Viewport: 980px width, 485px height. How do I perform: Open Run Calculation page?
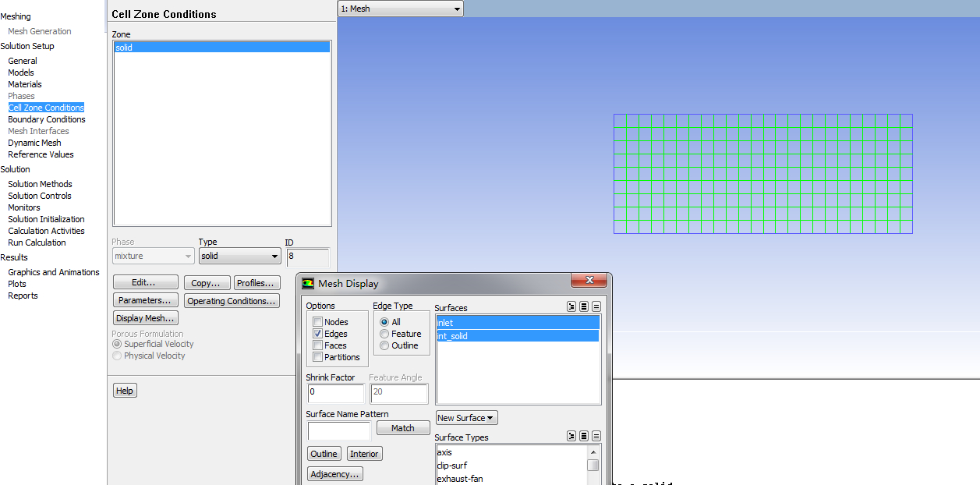[37, 242]
